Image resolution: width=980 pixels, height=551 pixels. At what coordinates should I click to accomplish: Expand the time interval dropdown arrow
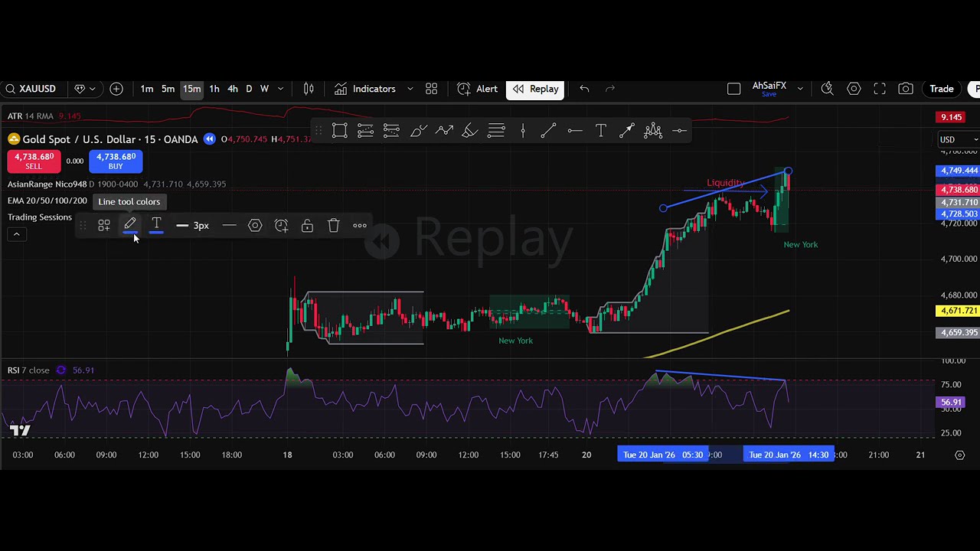pos(281,89)
